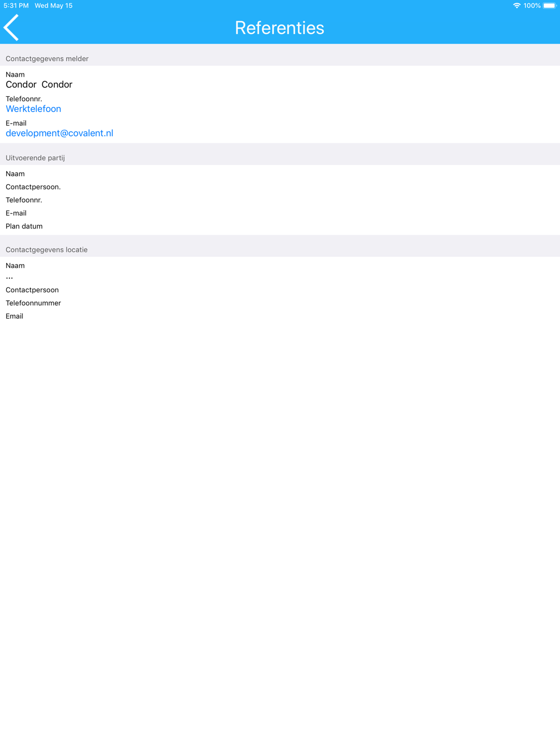
Task: Tap the Wi-Fi status icon
Action: [x=516, y=6]
